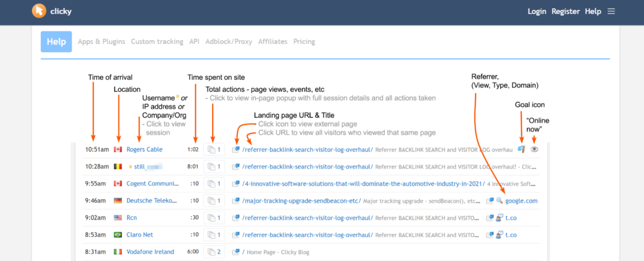This screenshot has height=261, width=644.
Task: Open actions popup for Rogers Cable row
Action: 214,150
